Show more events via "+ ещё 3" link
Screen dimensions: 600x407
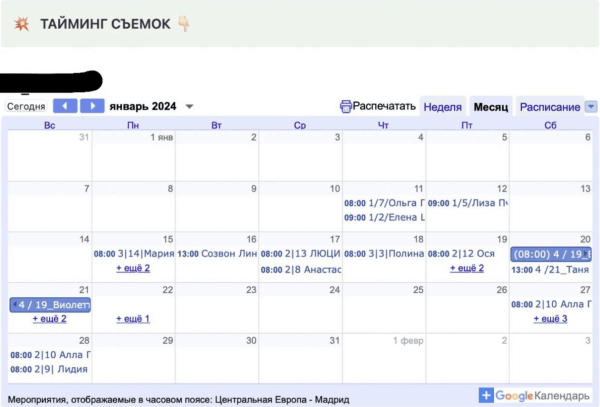[551, 319]
